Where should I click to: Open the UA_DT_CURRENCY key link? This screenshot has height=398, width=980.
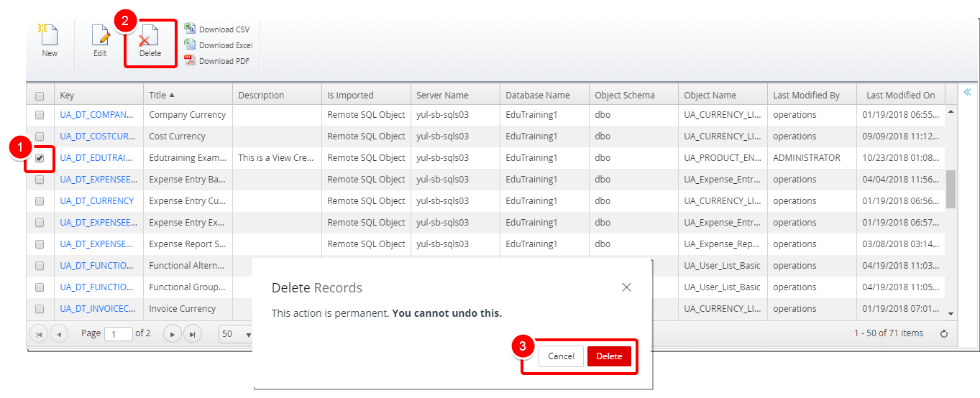[x=97, y=201]
